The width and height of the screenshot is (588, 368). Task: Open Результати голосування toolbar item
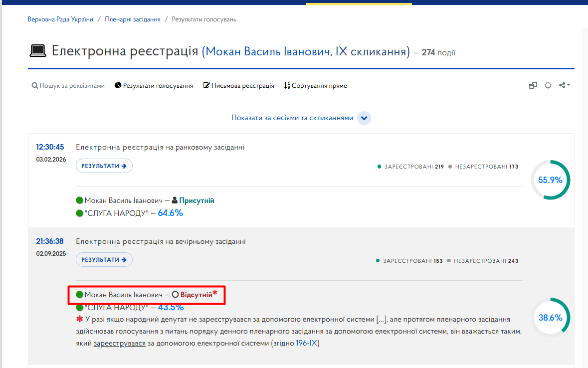154,86
